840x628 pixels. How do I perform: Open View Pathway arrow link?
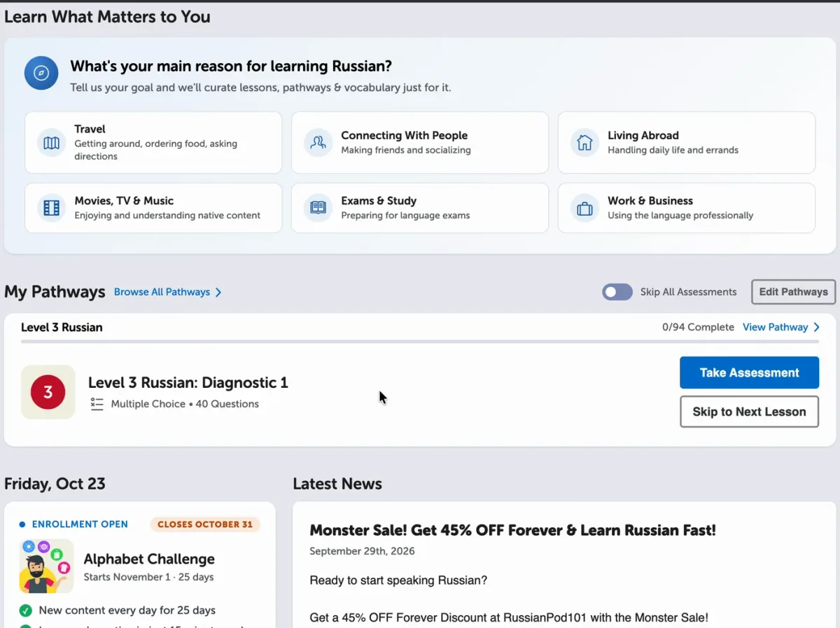781,327
